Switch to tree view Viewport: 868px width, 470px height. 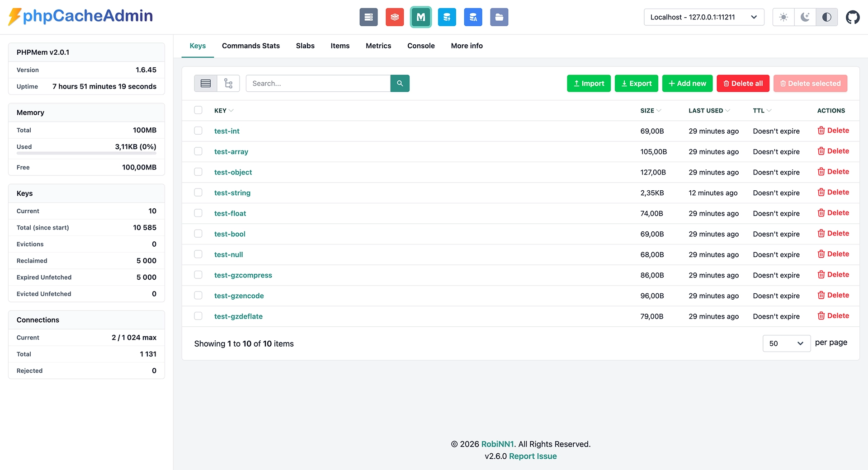coord(228,84)
